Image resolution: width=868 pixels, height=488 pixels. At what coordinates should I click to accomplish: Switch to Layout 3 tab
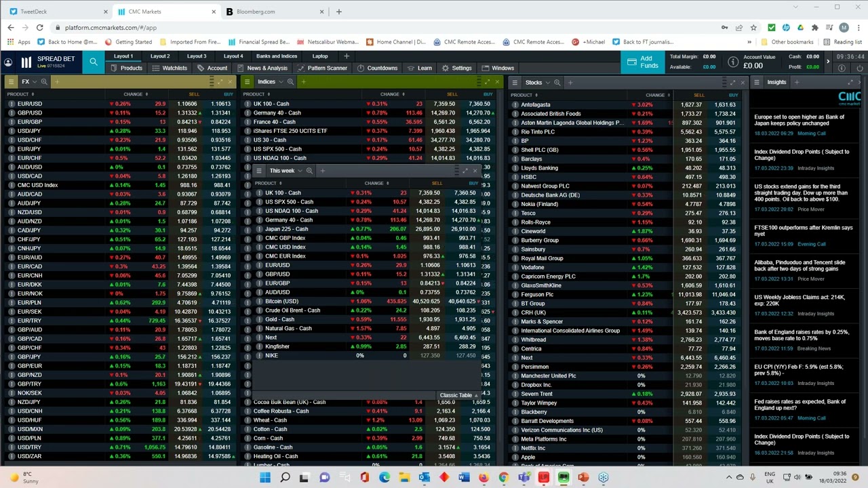197,56
